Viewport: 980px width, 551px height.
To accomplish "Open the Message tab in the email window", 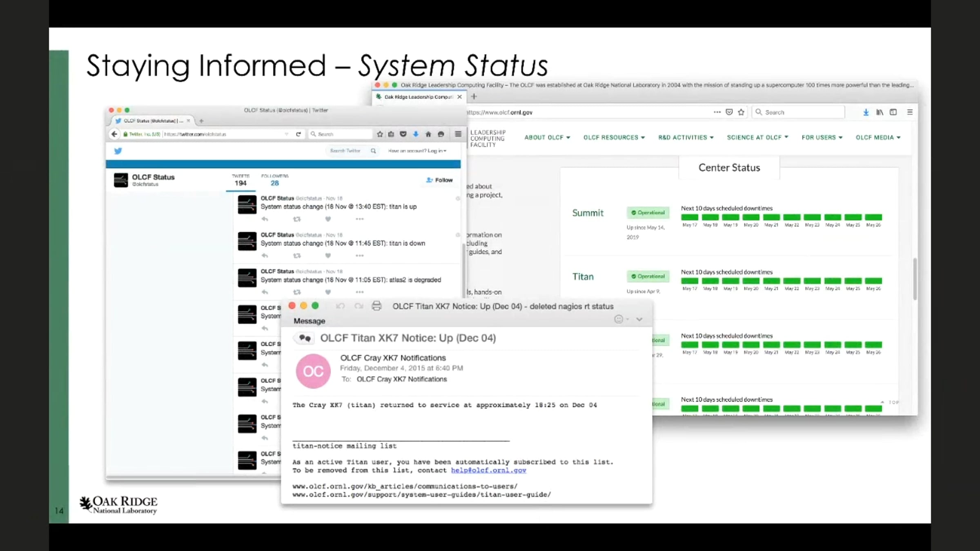I will pyautogui.click(x=309, y=321).
